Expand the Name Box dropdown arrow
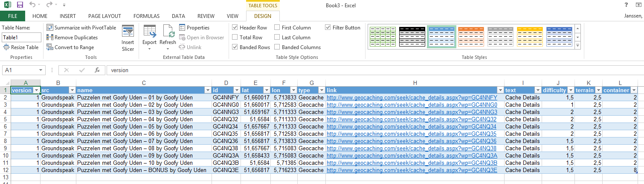644x184 pixels. [41, 70]
